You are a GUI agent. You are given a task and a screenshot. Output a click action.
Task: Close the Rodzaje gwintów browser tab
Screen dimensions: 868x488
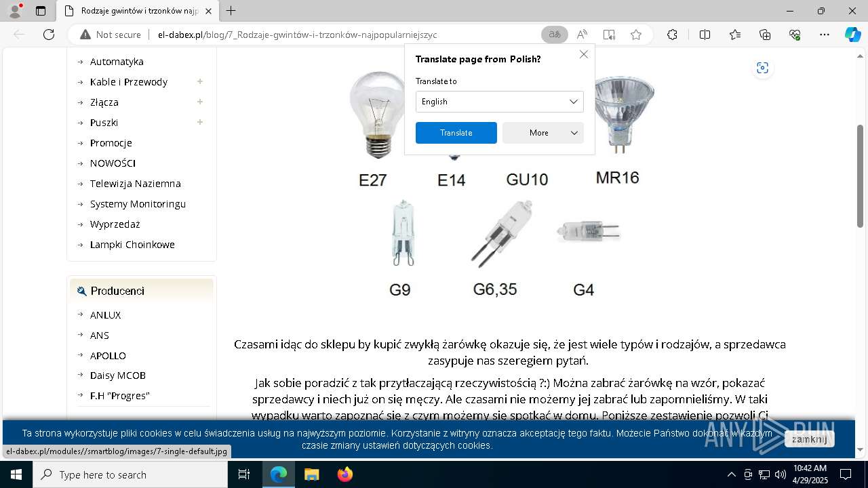pos(208,11)
